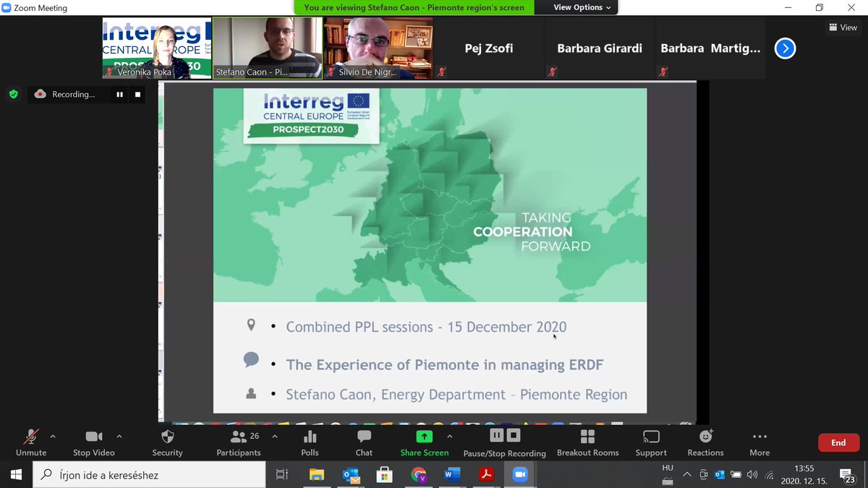868x488 pixels.
Task: Click the Breakout Rooms icon
Action: 587,442
